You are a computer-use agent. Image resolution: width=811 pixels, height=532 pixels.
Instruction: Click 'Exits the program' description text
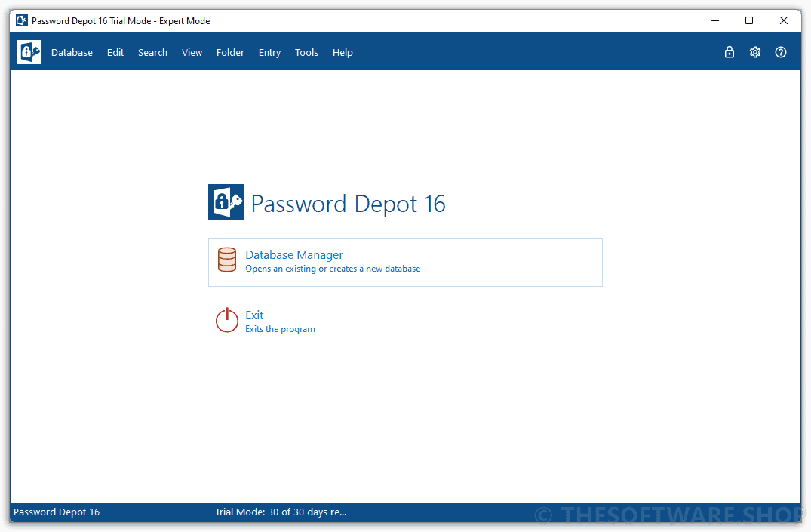click(280, 329)
